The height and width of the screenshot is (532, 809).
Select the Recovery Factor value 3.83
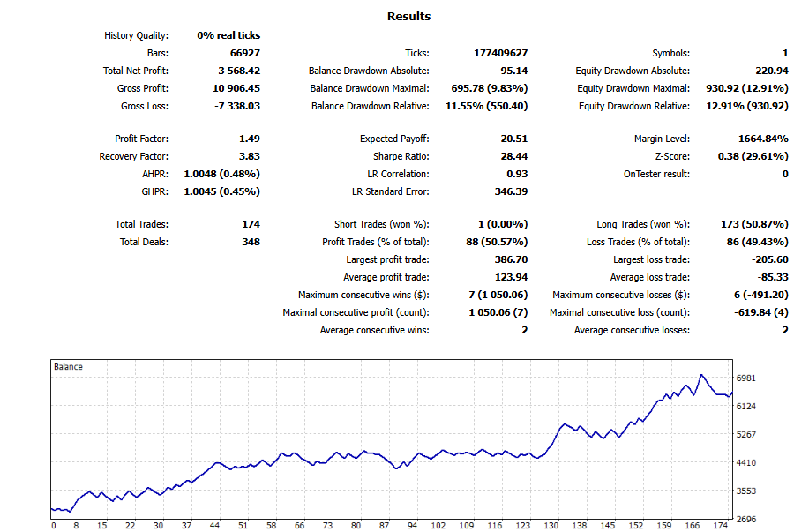[249, 157]
